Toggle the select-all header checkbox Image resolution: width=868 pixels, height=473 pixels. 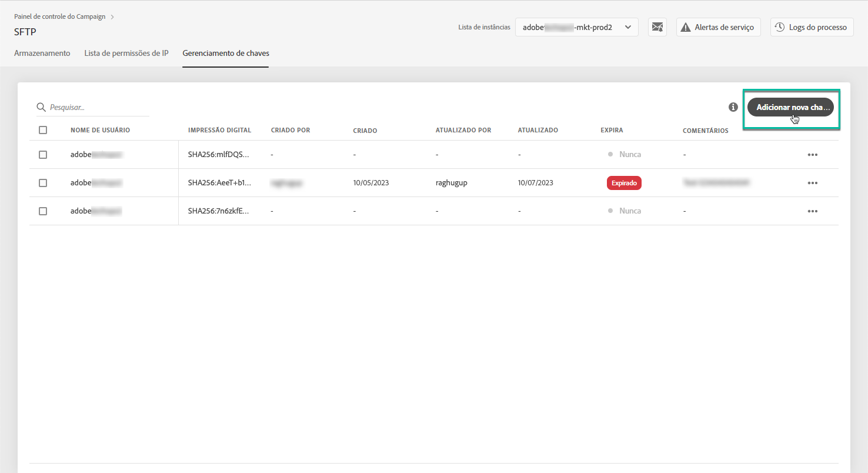(43, 130)
